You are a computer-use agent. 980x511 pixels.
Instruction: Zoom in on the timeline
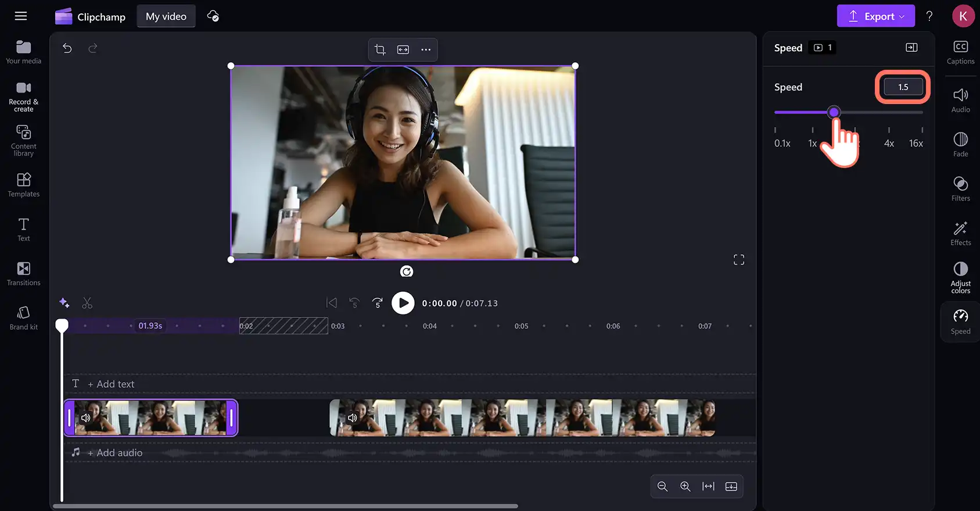(685, 487)
